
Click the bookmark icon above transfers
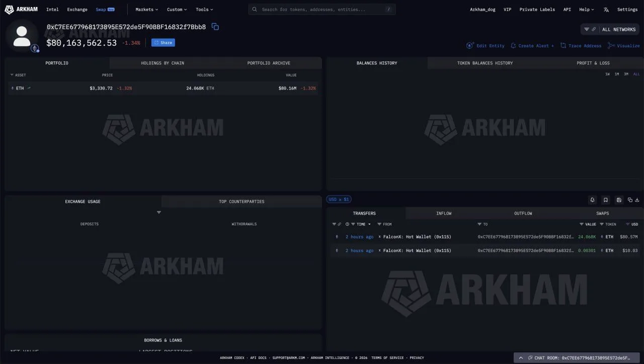(606, 200)
